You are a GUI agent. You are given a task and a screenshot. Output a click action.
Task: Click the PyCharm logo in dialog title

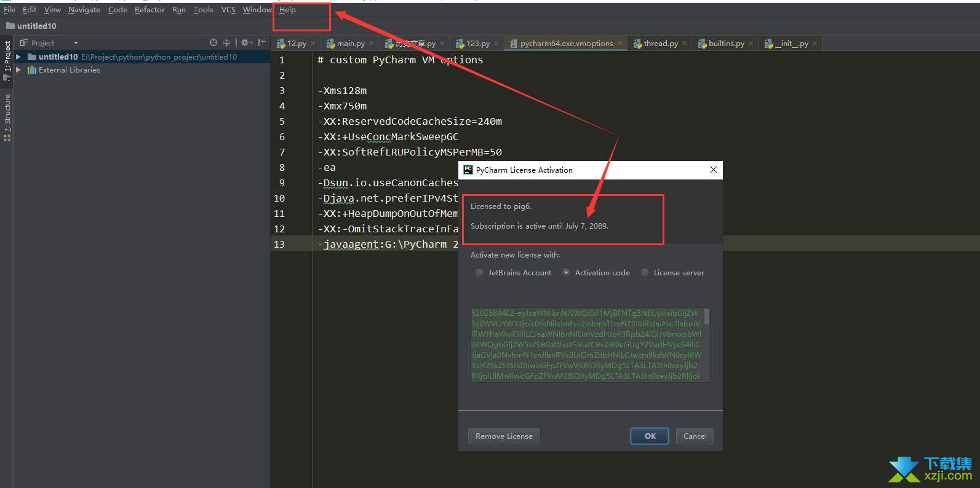[468, 170]
